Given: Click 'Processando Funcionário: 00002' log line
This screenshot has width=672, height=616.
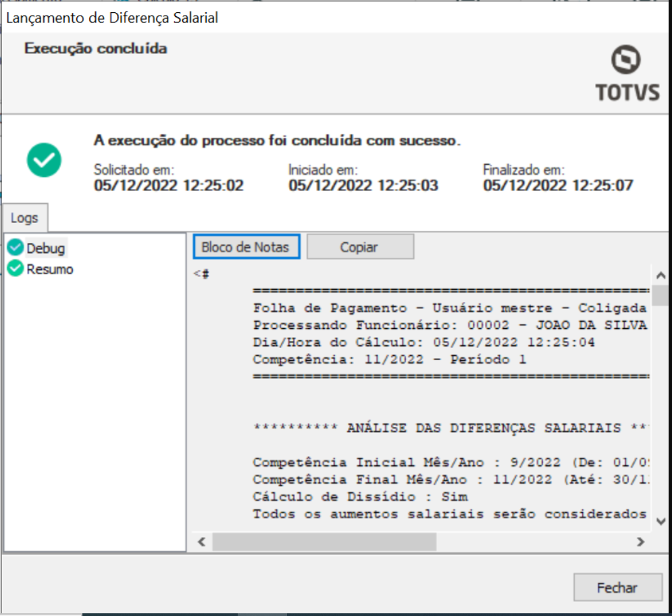Looking at the screenshot, I should [450, 325].
